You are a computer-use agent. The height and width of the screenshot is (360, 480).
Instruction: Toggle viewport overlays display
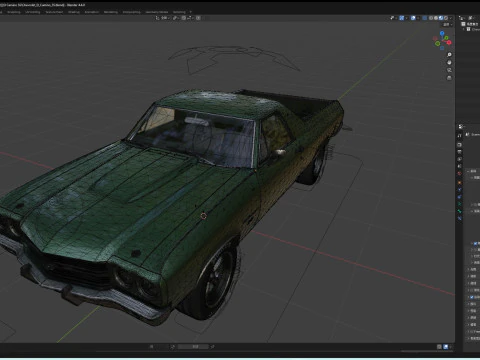click(413, 18)
